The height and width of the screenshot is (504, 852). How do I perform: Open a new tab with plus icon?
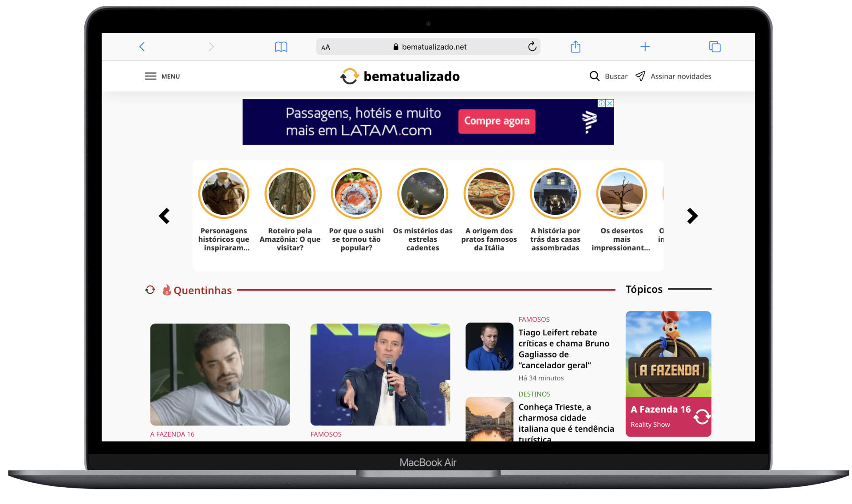pyautogui.click(x=645, y=47)
